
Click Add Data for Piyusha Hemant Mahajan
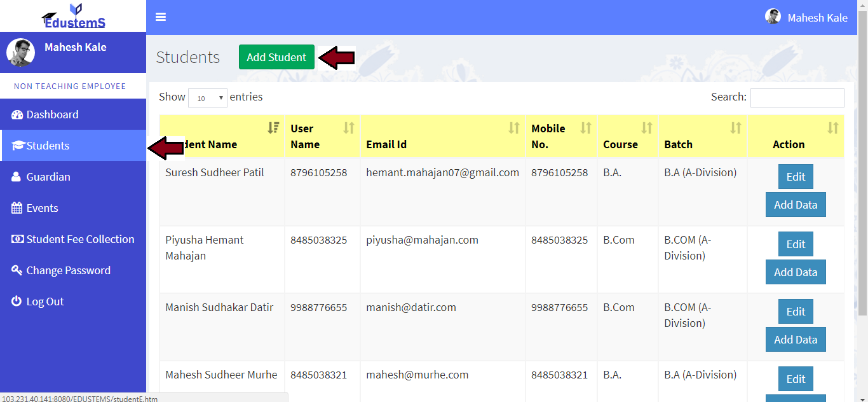coord(796,272)
